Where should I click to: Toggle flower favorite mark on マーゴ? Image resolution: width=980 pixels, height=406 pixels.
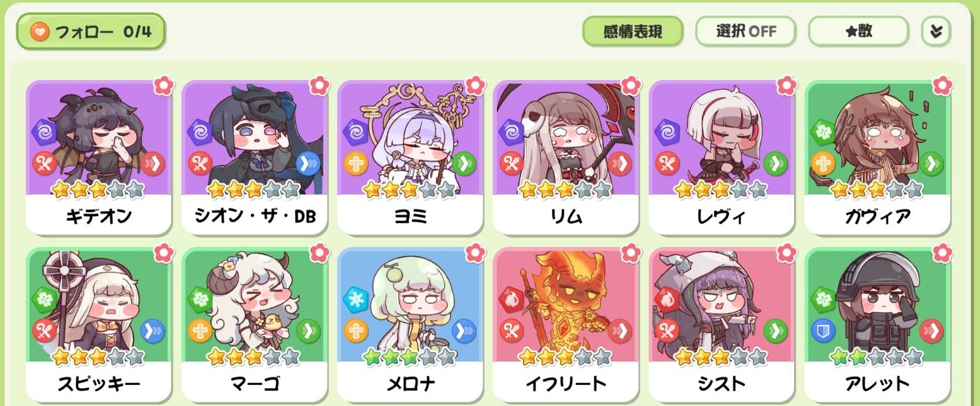pyautogui.click(x=319, y=252)
